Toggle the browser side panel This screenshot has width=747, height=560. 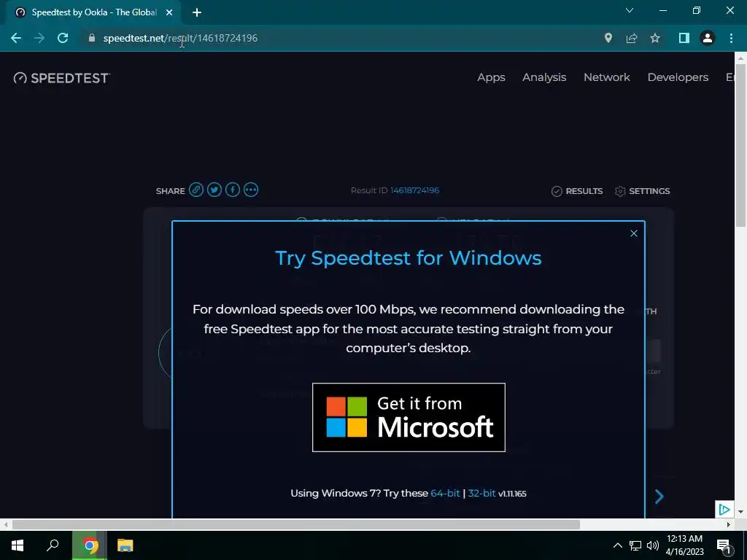[684, 38]
